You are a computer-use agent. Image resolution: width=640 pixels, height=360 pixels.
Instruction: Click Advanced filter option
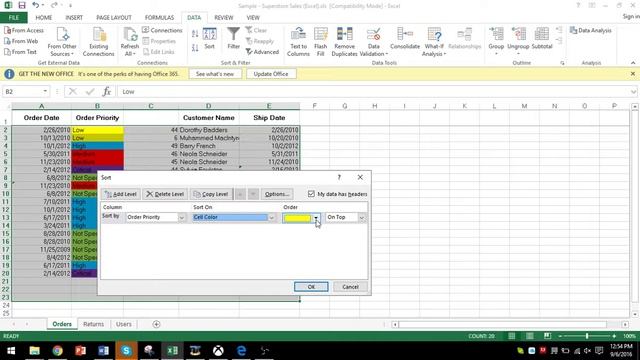(x=262, y=52)
